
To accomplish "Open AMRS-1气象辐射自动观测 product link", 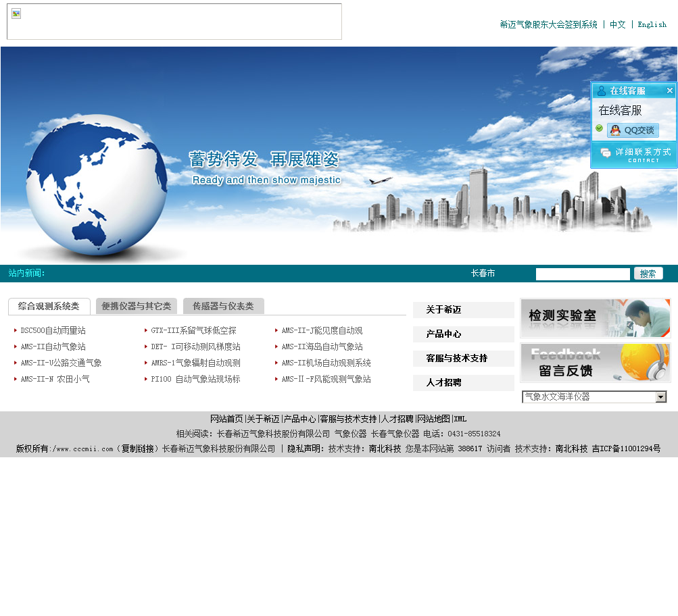I will tap(195, 363).
